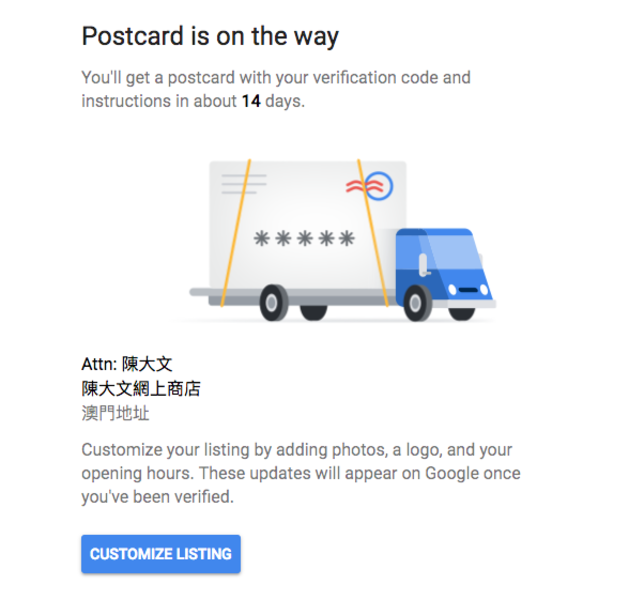Click the right yellow strap on postcard
The width and height of the screenshot is (629, 600).
373,233
